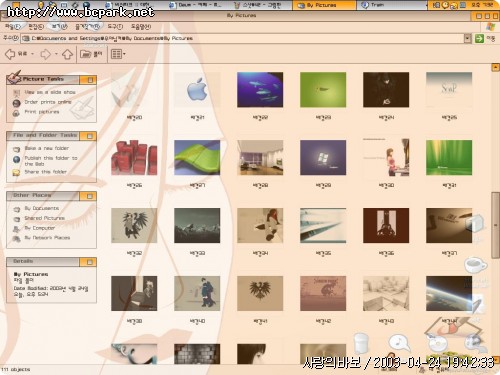Click the vertical scrollbar thumb

495,225
